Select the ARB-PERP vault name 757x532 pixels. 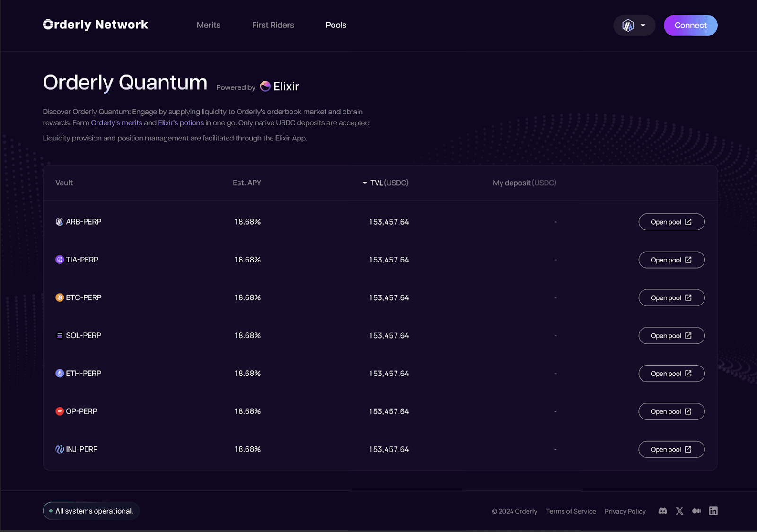[x=84, y=222]
